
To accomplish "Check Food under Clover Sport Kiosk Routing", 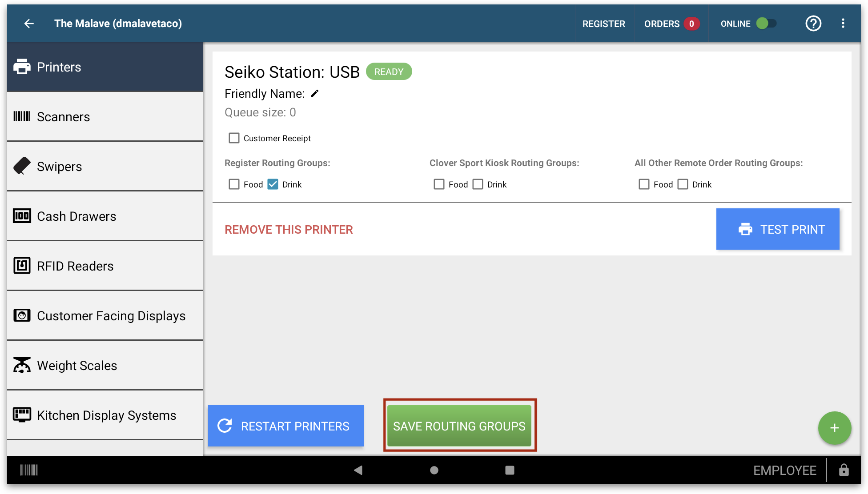I will [439, 184].
